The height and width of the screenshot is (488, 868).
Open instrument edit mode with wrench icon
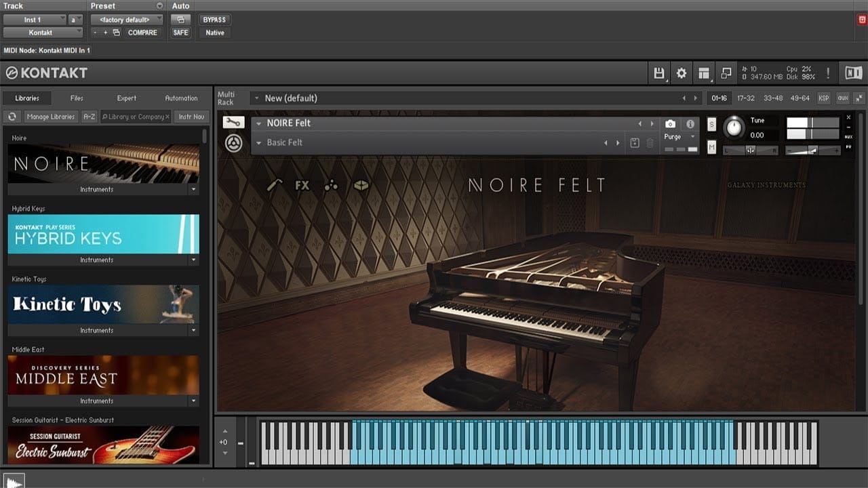tap(233, 123)
